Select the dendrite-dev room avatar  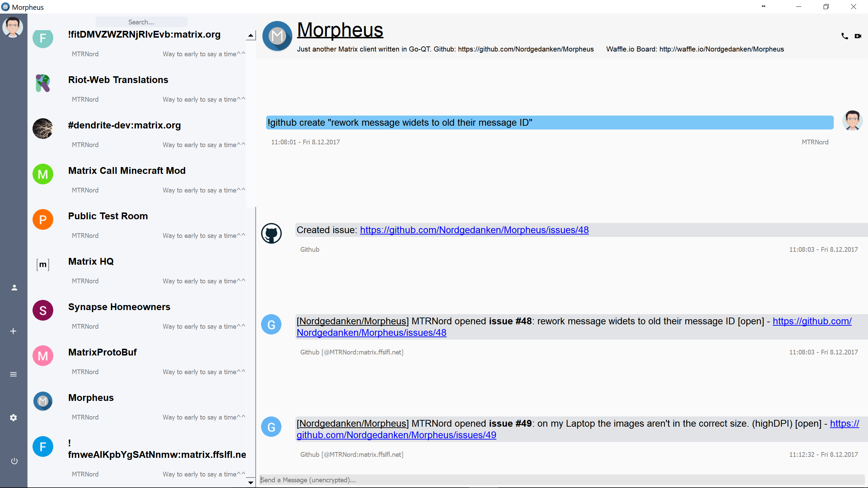pos(43,128)
